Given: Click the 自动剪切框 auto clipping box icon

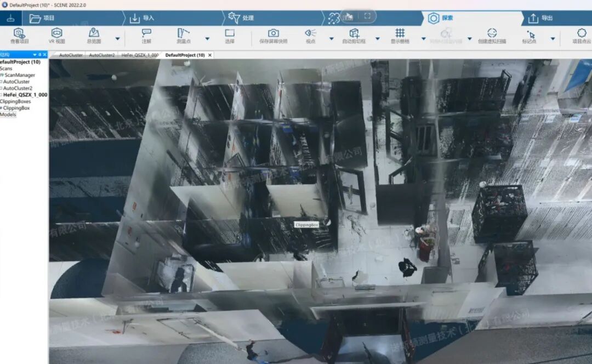Looking at the screenshot, I should [x=354, y=36].
